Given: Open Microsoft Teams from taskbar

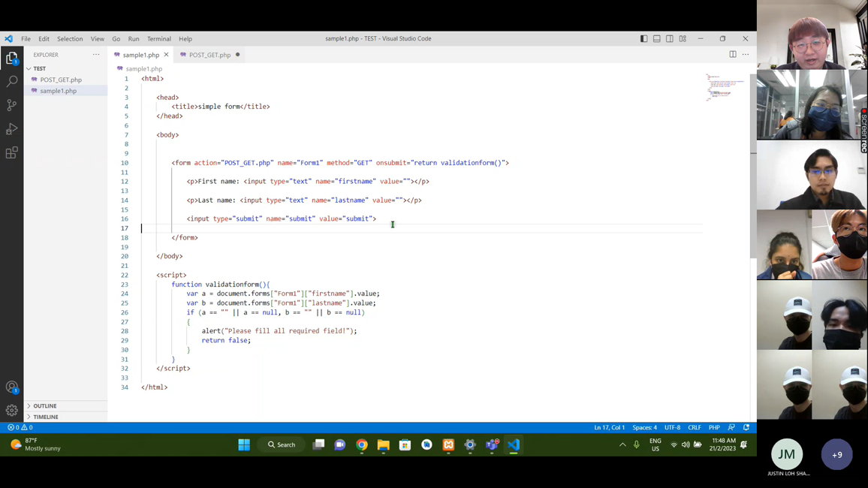Looking at the screenshot, I should [492, 445].
